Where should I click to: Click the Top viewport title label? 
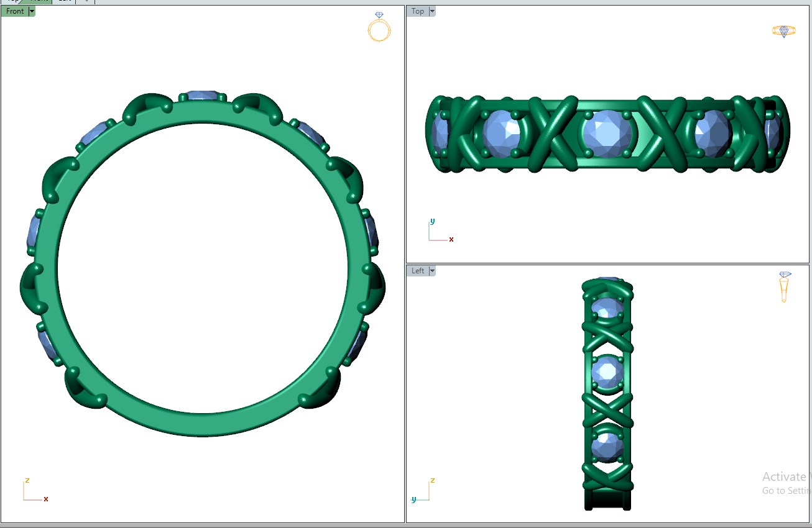tap(418, 11)
